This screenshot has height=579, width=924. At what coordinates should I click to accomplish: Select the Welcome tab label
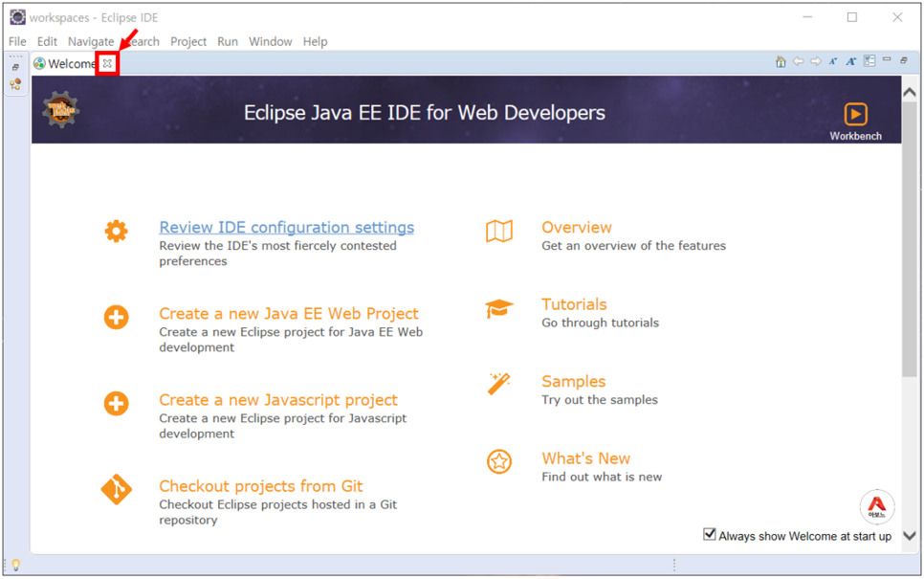coord(71,64)
